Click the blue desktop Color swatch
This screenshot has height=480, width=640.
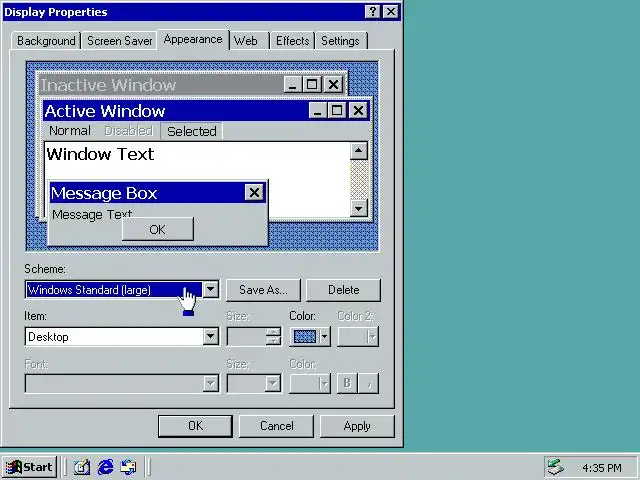pyautogui.click(x=305, y=337)
